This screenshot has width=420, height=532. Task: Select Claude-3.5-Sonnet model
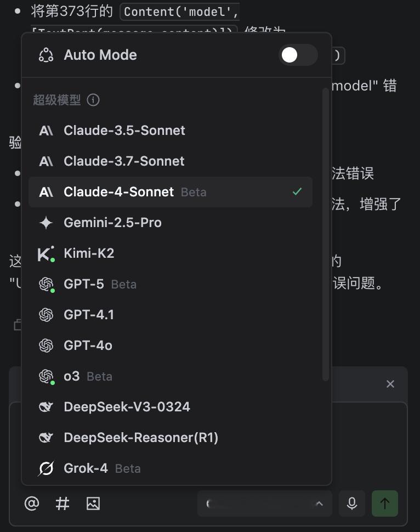click(171, 131)
